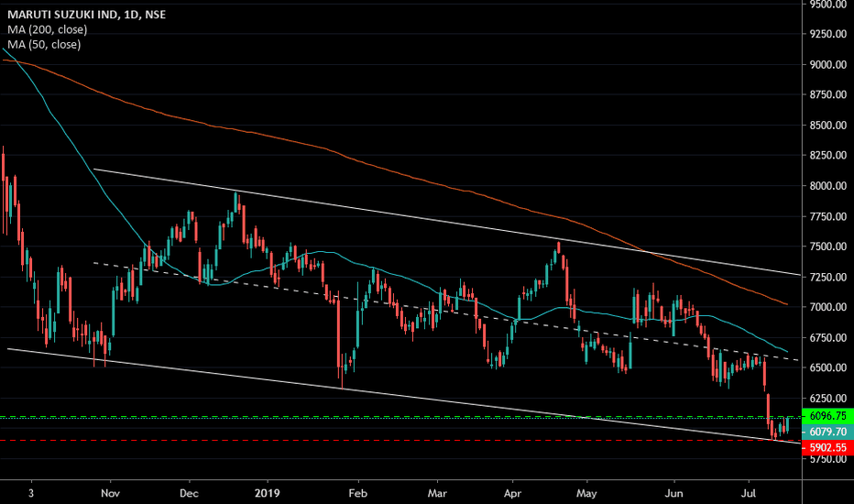Select the MA (50, close) indicator label
854x504 pixels.
(x=44, y=45)
